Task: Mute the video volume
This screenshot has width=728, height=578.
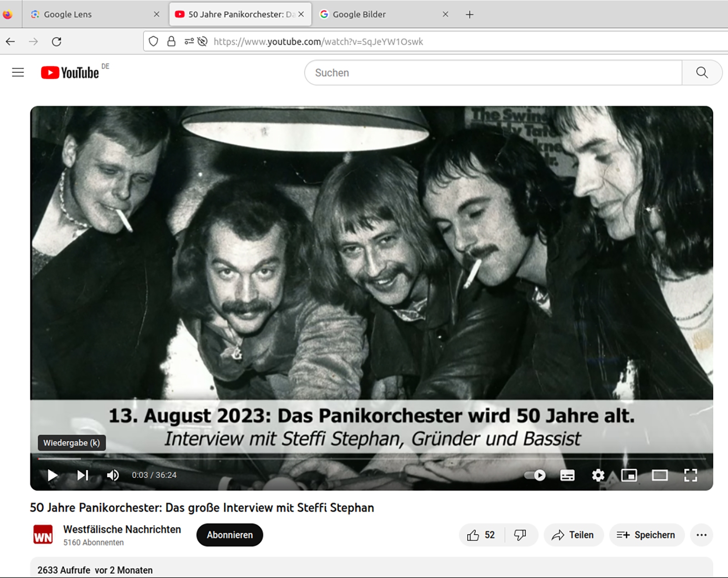Action: pos(112,475)
